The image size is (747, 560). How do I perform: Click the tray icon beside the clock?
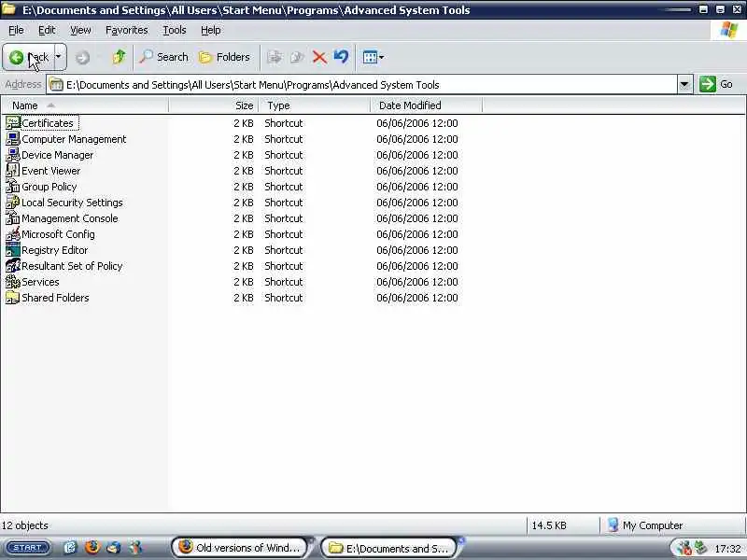click(x=700, y=548)
